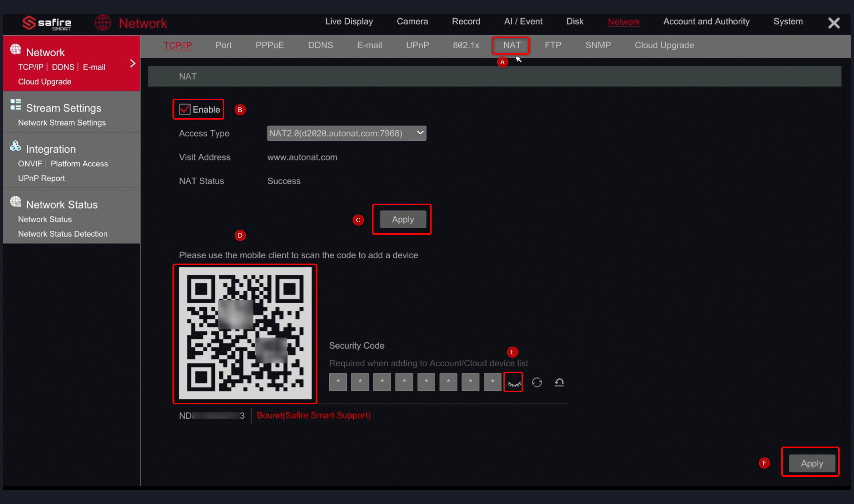Click the QR code image
854x504 pixels.
click(245, 334)
